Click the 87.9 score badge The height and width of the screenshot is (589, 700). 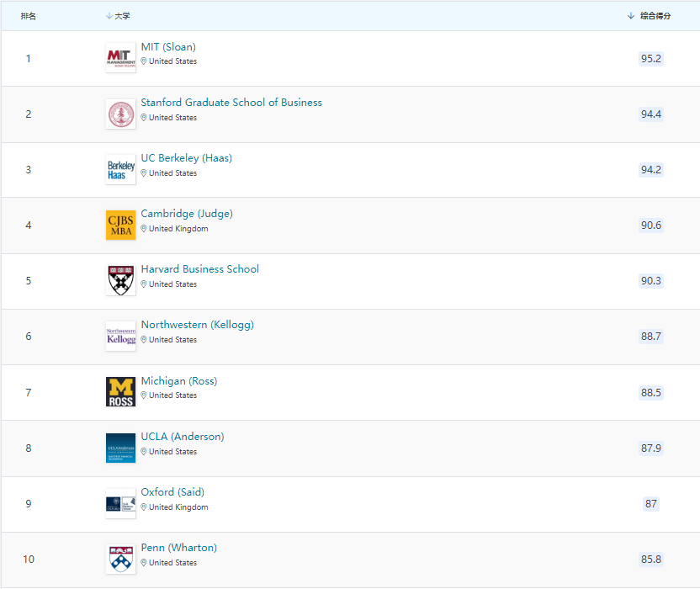pyautogui.click(x=651, y=448)
